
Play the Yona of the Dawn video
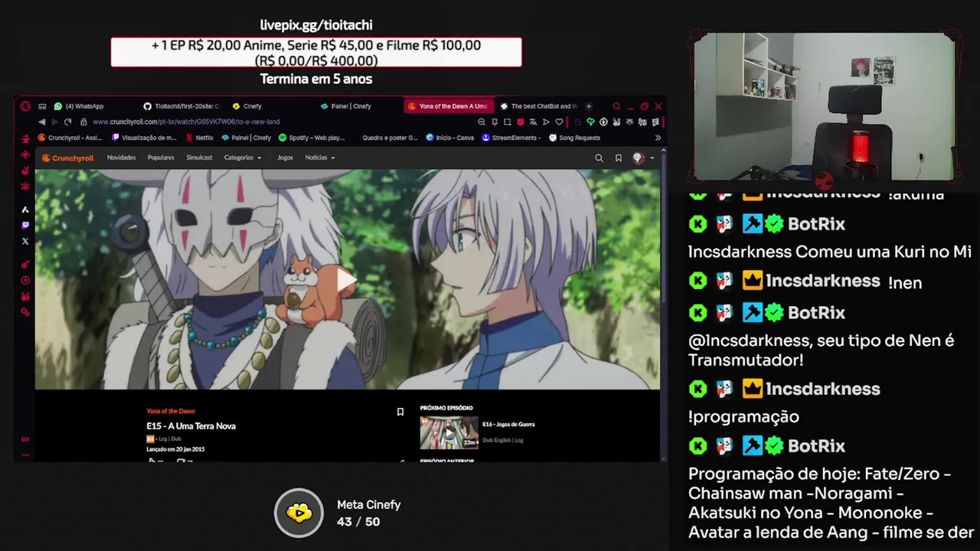tap(346, 280)
